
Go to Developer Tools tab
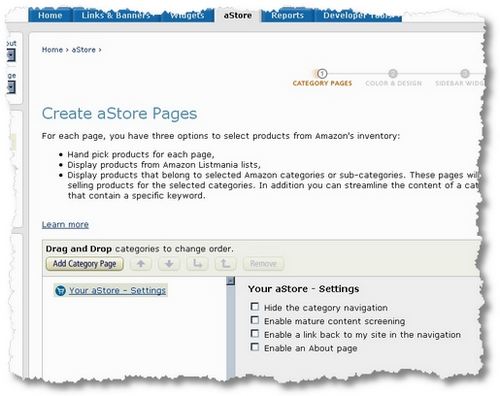pos(358,15)
